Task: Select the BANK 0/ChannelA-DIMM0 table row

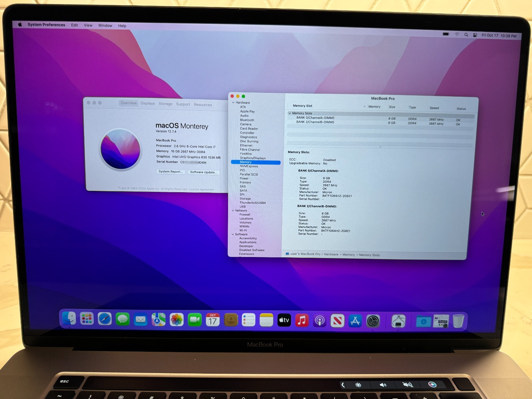Action: pyautogui.click(x=381, y=118)
